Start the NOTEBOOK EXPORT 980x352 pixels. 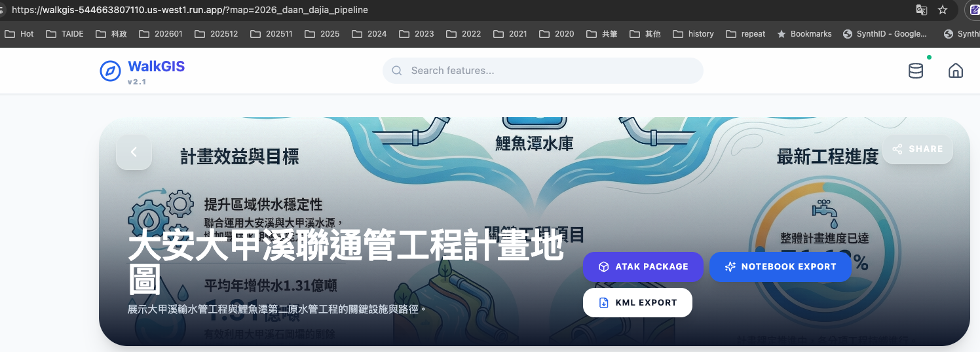pos(780,267)
